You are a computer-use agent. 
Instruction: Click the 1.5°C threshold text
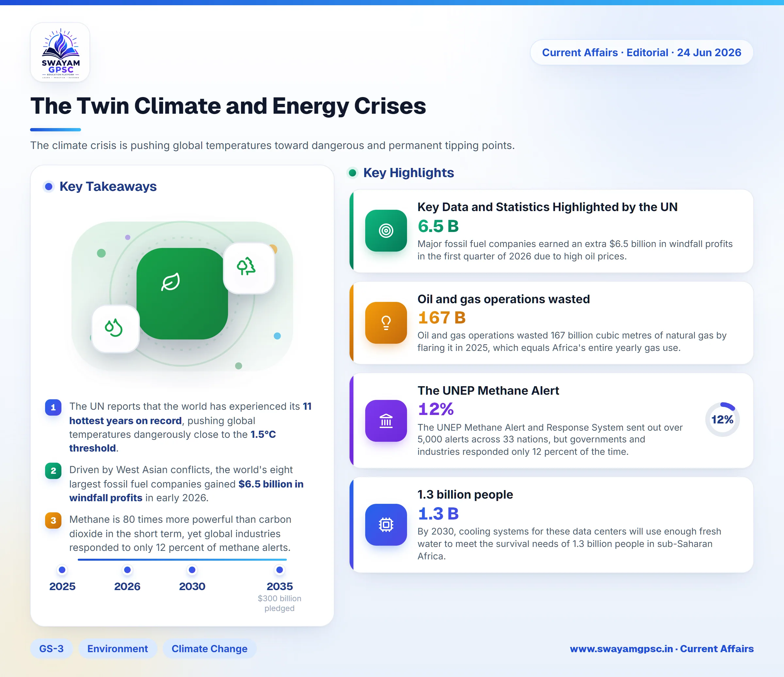pyautogui.click(x=172, y=441)
